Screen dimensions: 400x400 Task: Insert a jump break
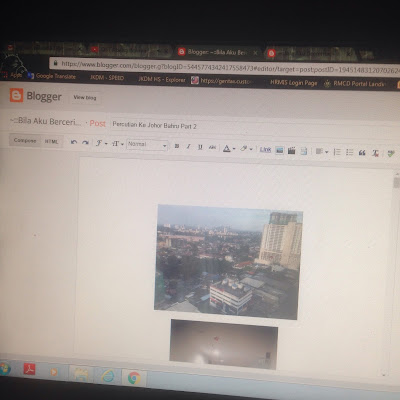304,151
